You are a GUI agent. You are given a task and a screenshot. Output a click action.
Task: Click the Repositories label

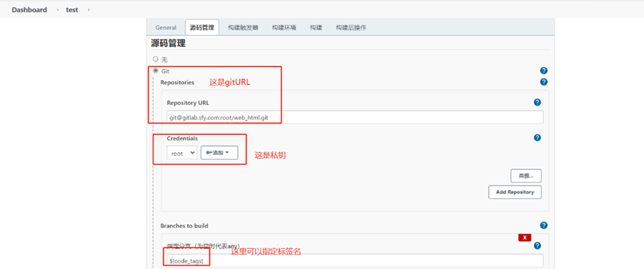pyautogui.click(x=177, y=82)
